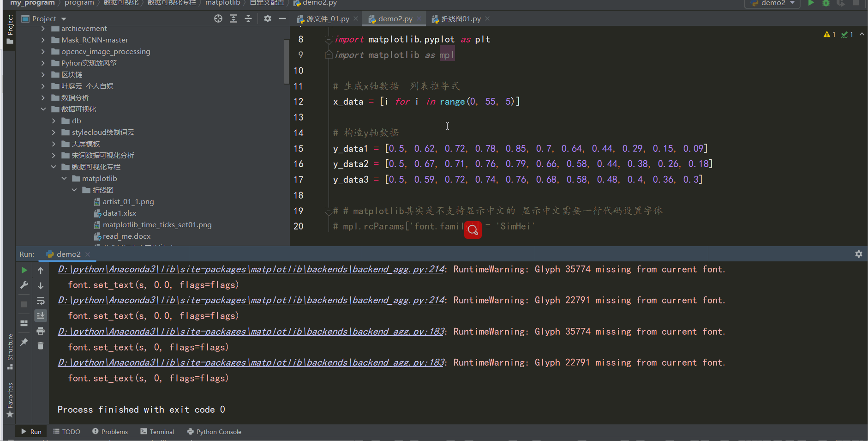Open data1.xlsx in the project tree

point(119,213)
